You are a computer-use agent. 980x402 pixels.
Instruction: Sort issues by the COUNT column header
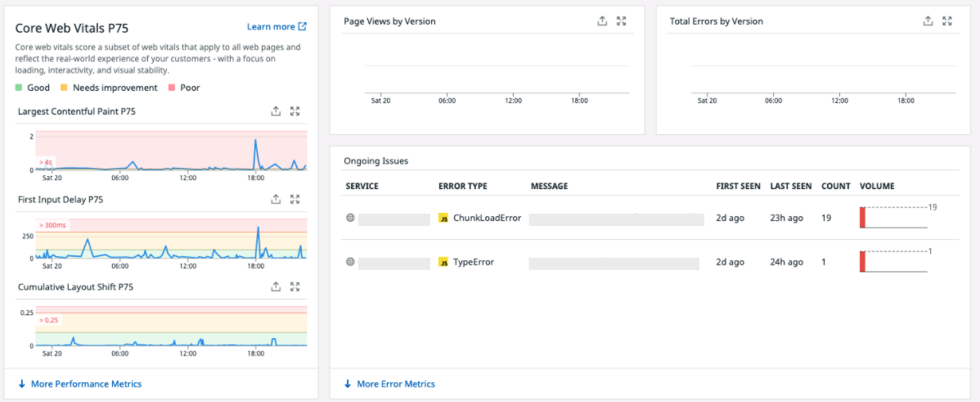coord(836,187)
